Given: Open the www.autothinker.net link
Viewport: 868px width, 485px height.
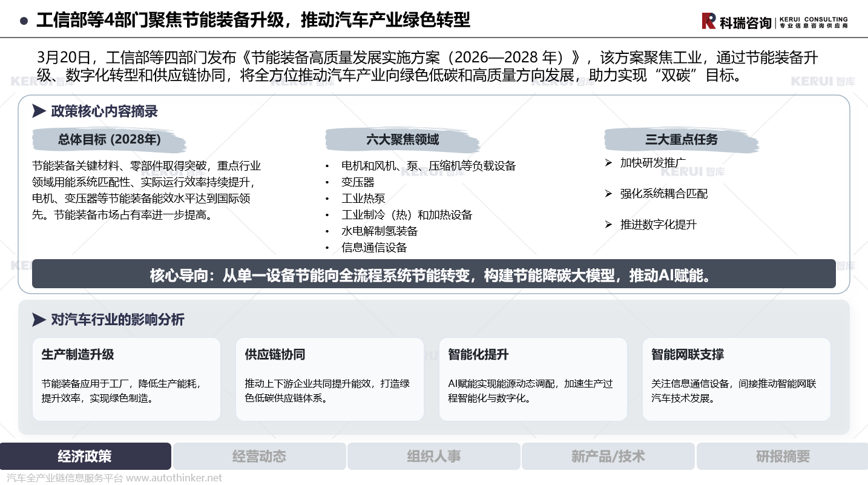Looking at the screenshot, I should 174,478.
